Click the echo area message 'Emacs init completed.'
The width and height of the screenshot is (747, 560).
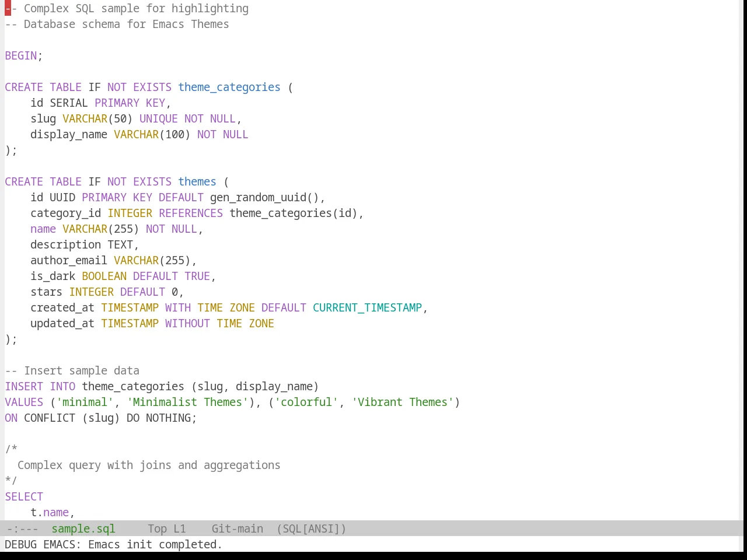click(155, 544)
